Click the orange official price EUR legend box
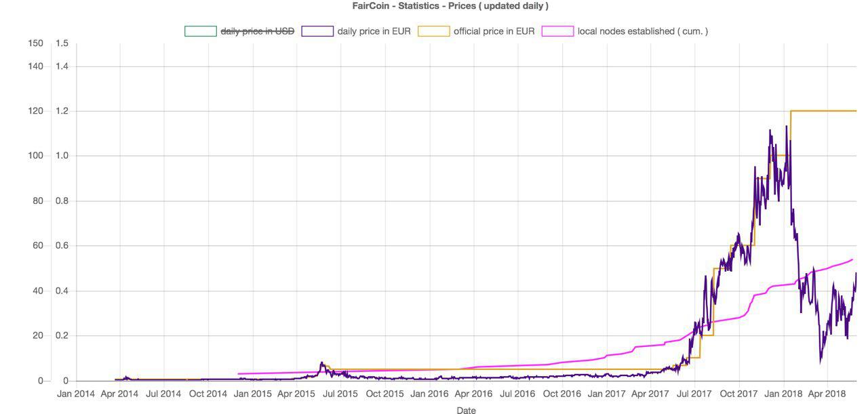The height and width of the screenshot is (414, 868). (434, 31)
